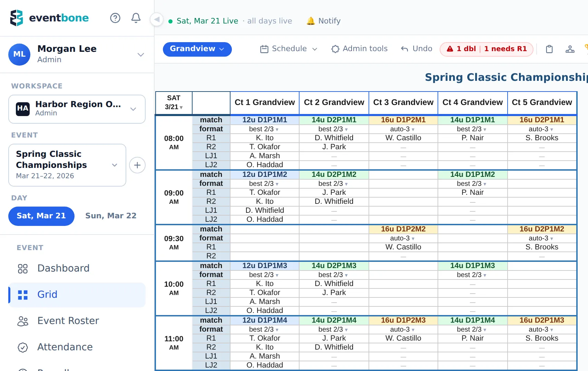The height and width of the screenshot is (371, 588).
Task: Expand the Morgan Lee account chevron
Action: [x=140, y=55]
